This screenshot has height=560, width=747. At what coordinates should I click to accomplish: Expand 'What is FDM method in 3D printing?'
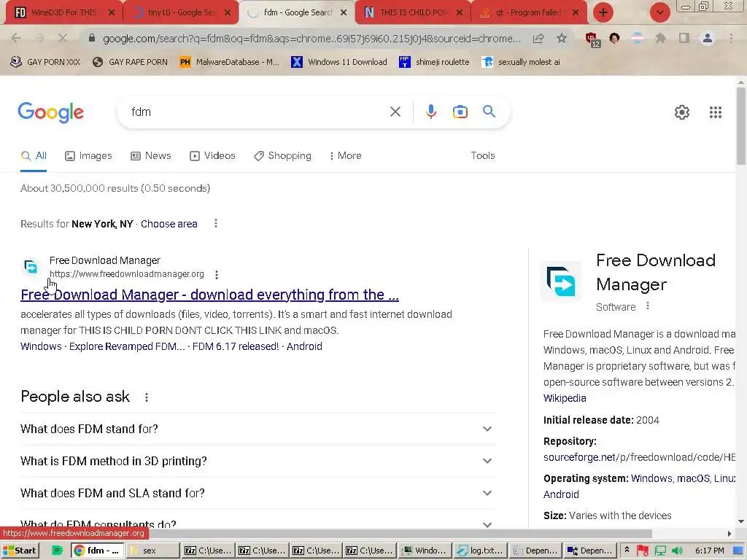[x=258, y=461]
